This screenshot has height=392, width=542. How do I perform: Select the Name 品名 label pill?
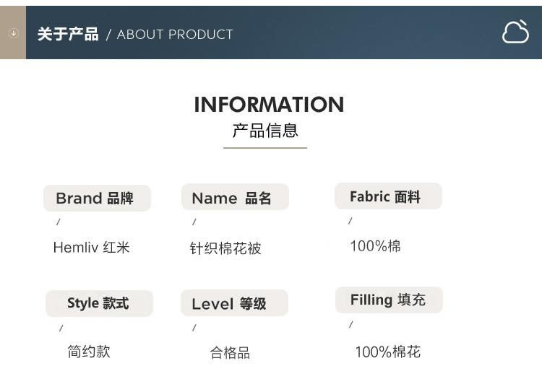(235, 197)
